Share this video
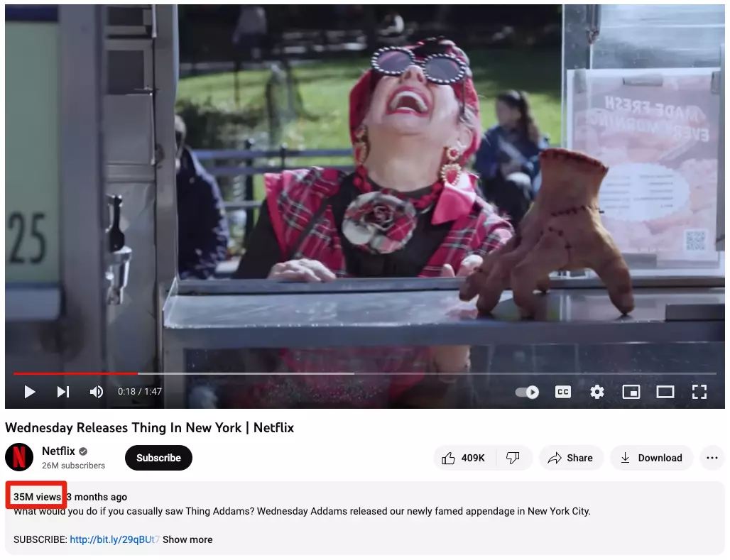730x560 pixels. pos(571,458)
